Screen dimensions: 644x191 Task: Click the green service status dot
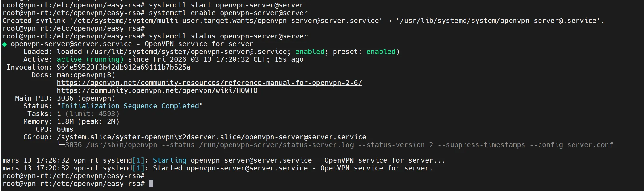4,44
